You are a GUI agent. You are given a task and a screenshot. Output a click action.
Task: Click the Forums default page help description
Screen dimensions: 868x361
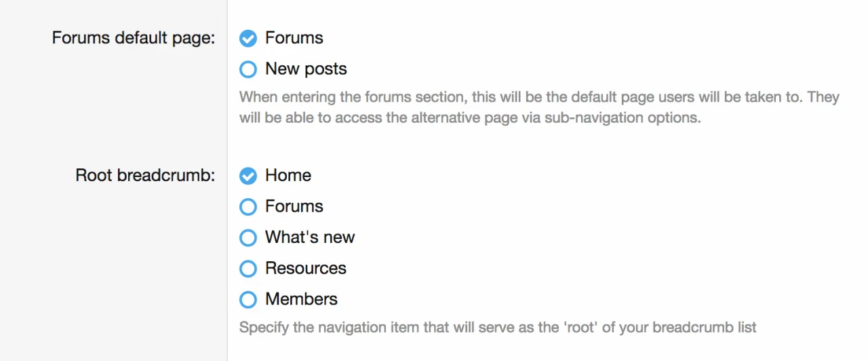pos(539,107)
